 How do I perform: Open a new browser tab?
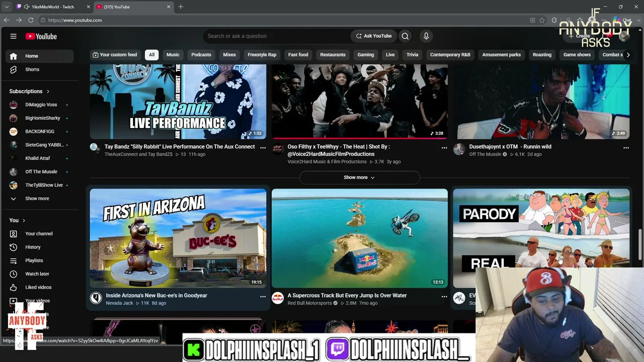click(181, 7)
